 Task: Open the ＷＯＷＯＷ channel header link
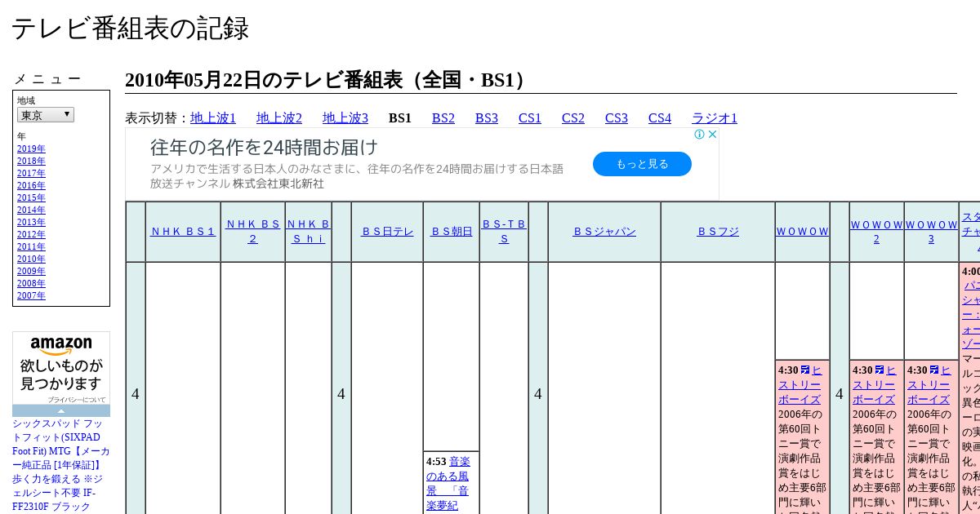(802, 232)
